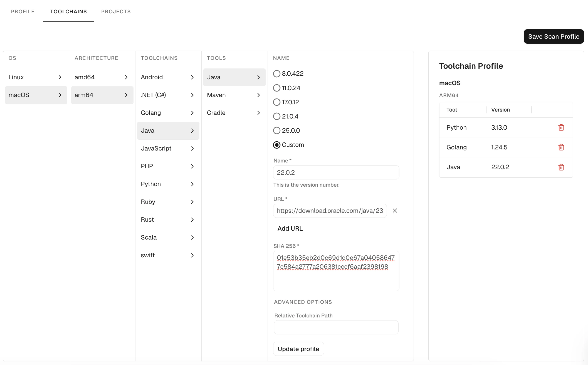Screen dimensions: 588x365
Task: Choose the Custom version radio option
Action: pyautogui.click(x=276, y=145)
